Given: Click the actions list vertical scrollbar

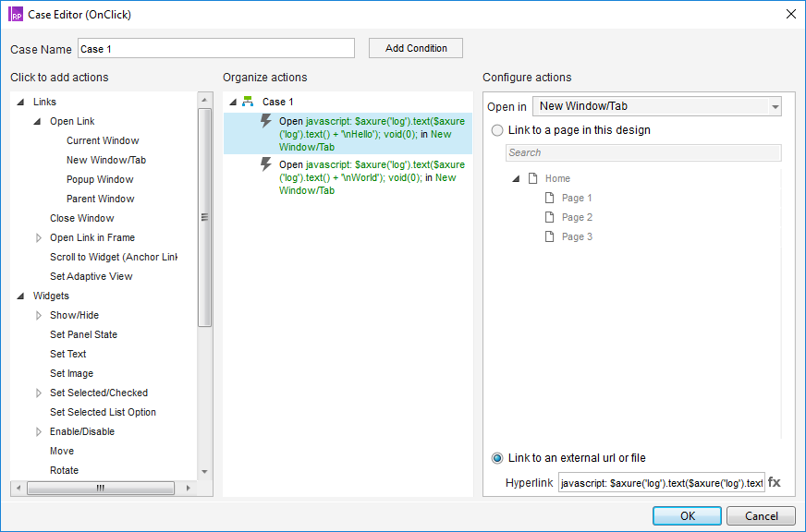Looking at the screenshot, I should 204,217.
